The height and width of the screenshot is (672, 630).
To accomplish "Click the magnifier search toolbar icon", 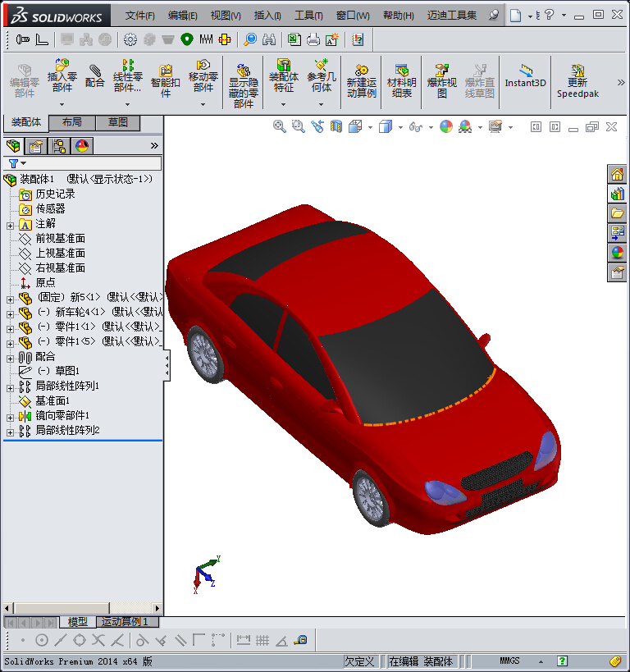I will coord(250,39).
